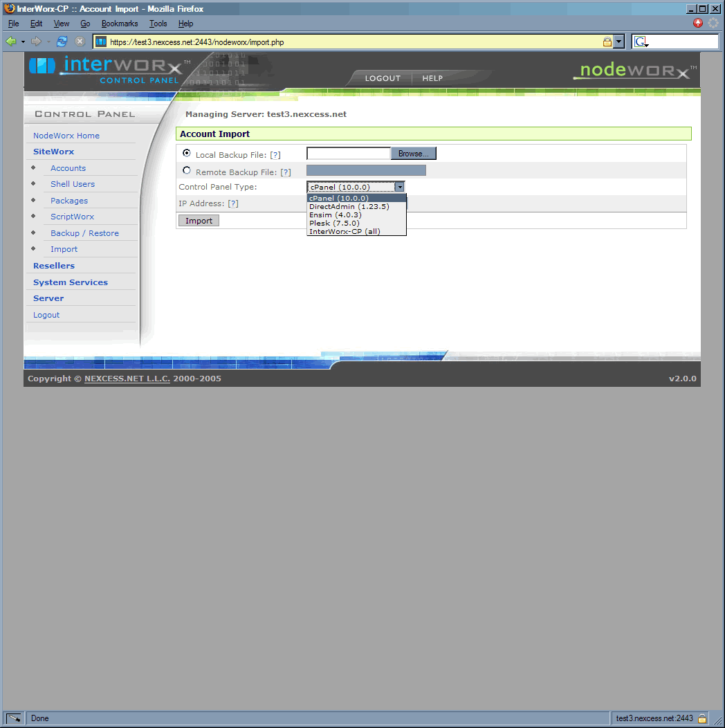
Task: Click the Browse... button
Action: 414,154
